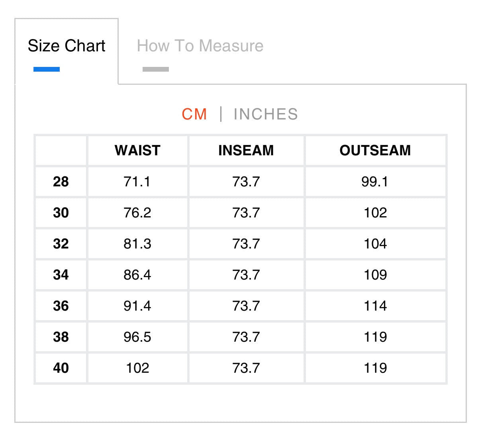The image size is (484, 448).
Task: Click the 71.1 waist value
Action: click(x=137, y=182)
